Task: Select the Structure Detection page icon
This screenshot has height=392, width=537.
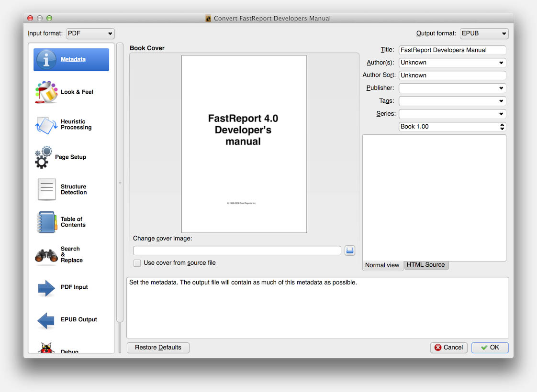Action: click(46, 189)
